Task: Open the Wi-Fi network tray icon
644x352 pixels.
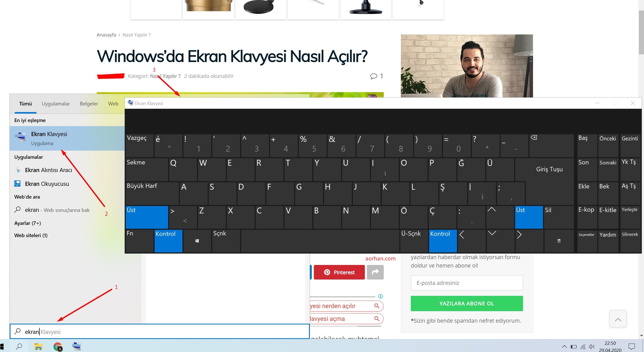Action: click(583, 347)
